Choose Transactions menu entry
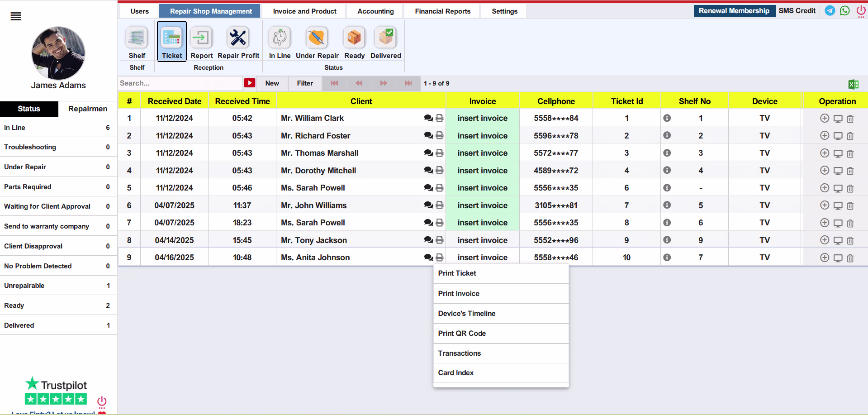Screen dimensions: 868x415 pyautogui.click(x=501, y=353)
